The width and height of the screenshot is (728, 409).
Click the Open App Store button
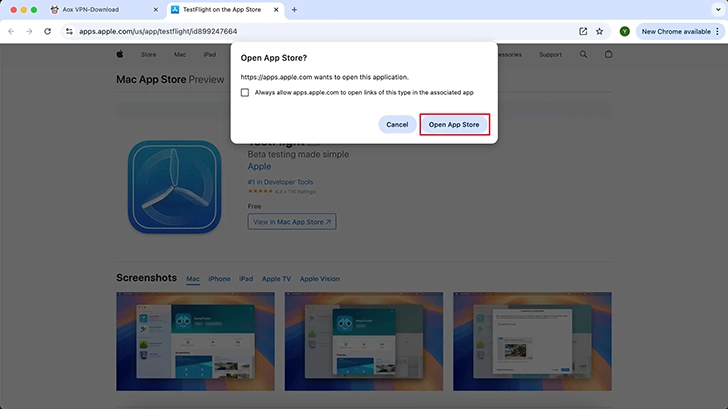point(454,124)
